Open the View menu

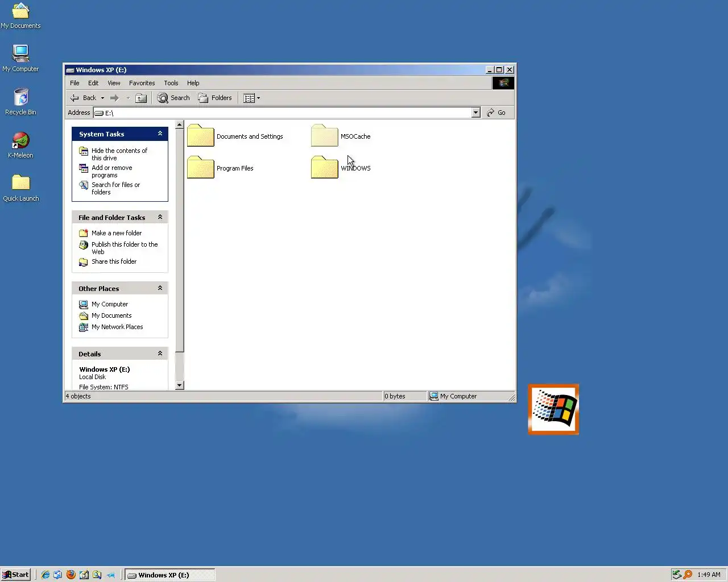(x=114, y=83)
